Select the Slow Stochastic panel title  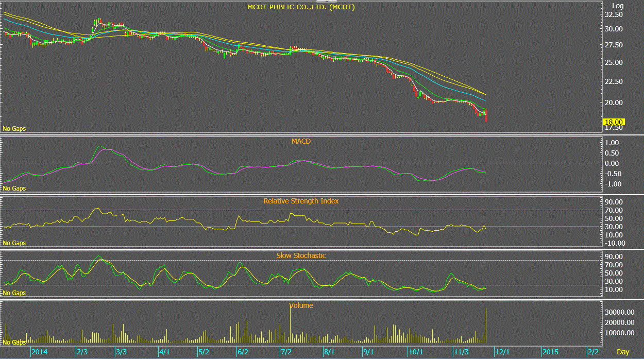pos(301,255)
